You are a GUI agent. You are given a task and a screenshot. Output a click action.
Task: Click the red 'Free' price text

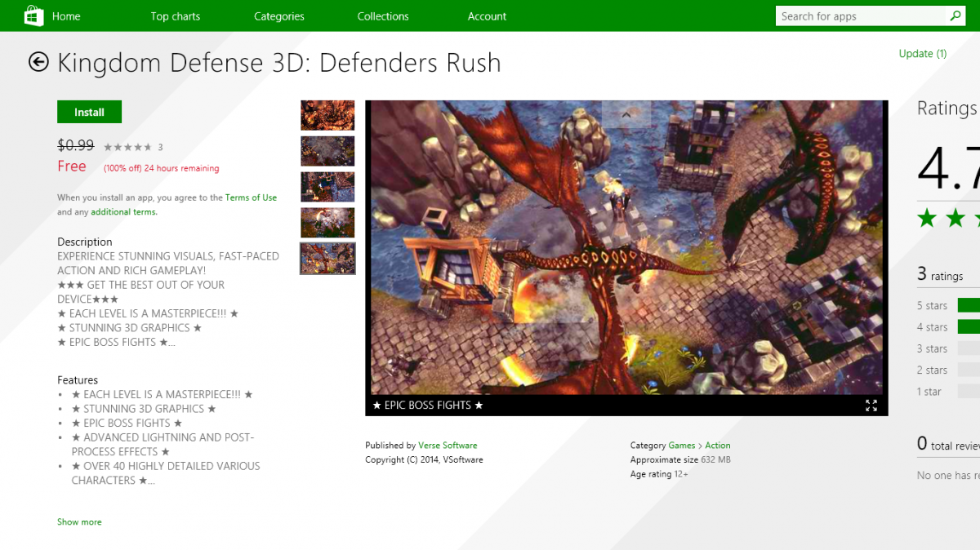pyautogui.click(x=72, y=166)
